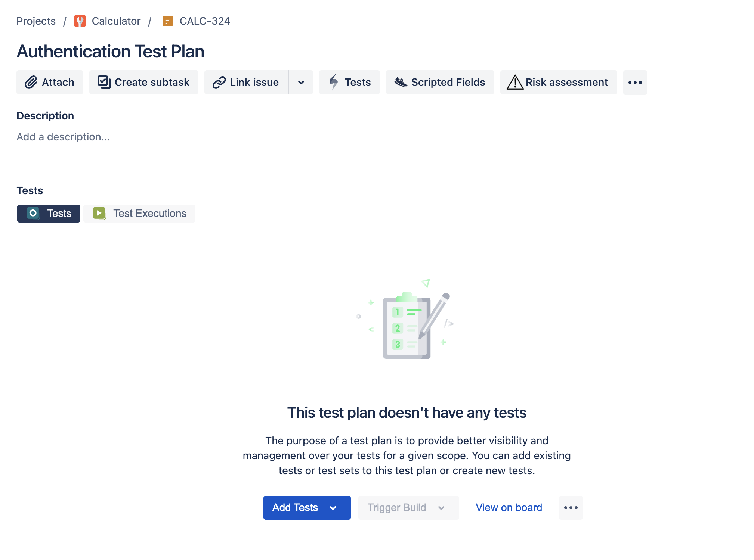Open the toolbar more actions ellipsis
754x560 pixels.
pyautogui.click(x=635, y=82)
